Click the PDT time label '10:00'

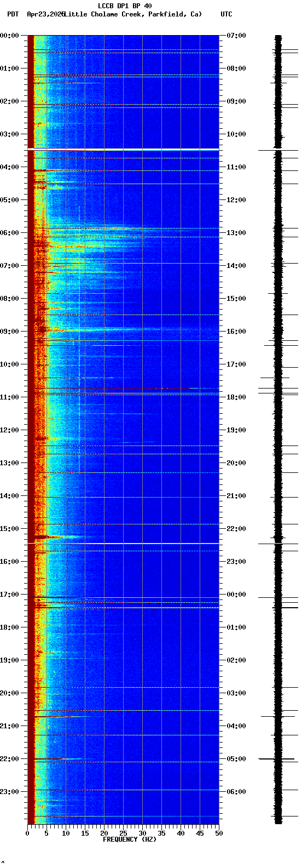(10, 364)
